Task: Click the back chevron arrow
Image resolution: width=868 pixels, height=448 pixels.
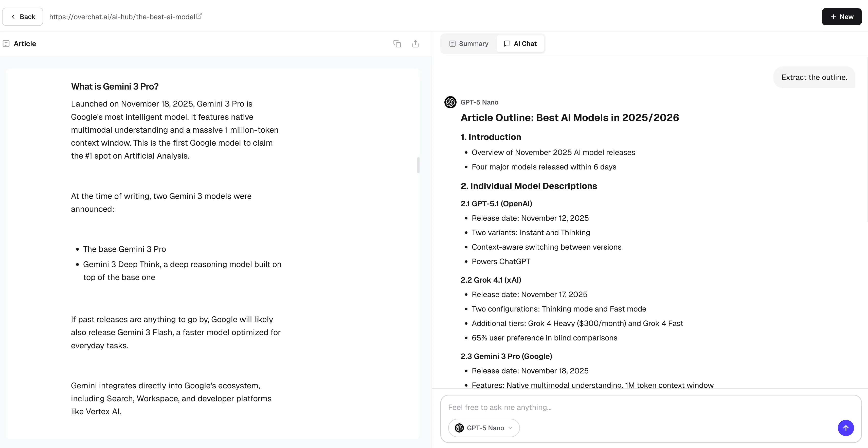Action: 13,16
